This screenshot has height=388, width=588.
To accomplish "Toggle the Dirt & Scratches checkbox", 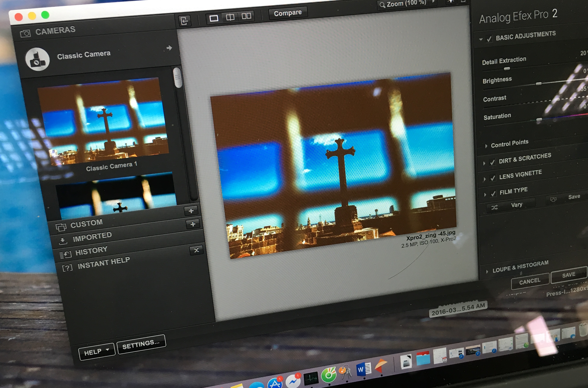I will tap(493, 162).
